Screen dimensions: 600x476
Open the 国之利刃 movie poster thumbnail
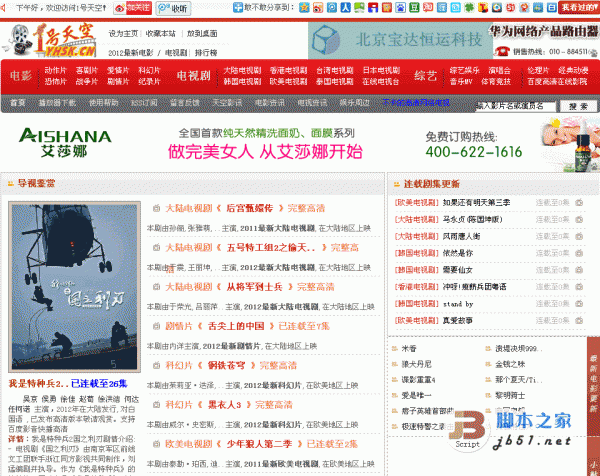click(x=75, y=287)
